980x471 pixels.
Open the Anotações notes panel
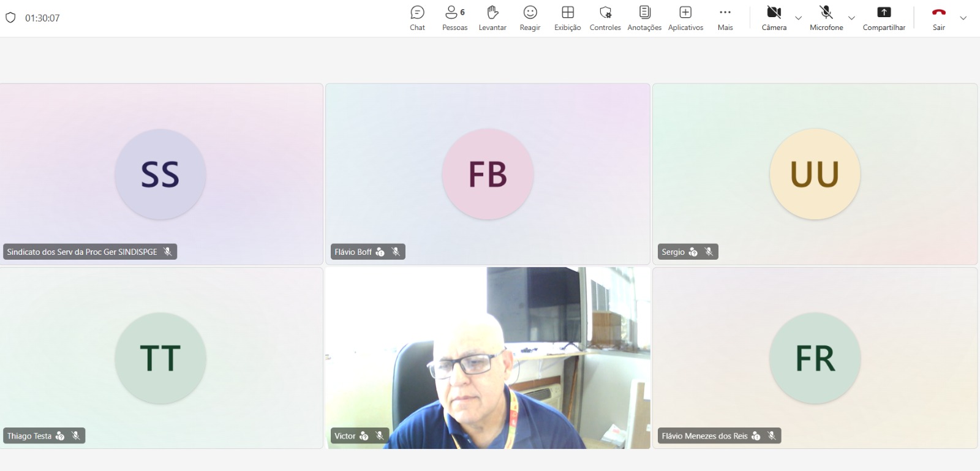(644, 18)
